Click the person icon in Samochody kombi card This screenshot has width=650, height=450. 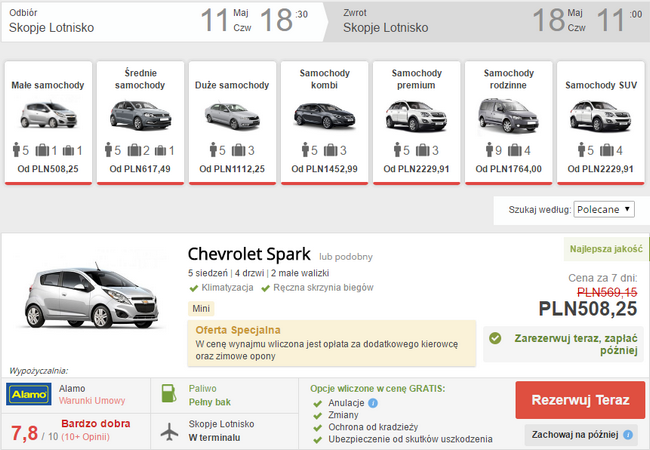pyautogui.click(x=306, y=150)
